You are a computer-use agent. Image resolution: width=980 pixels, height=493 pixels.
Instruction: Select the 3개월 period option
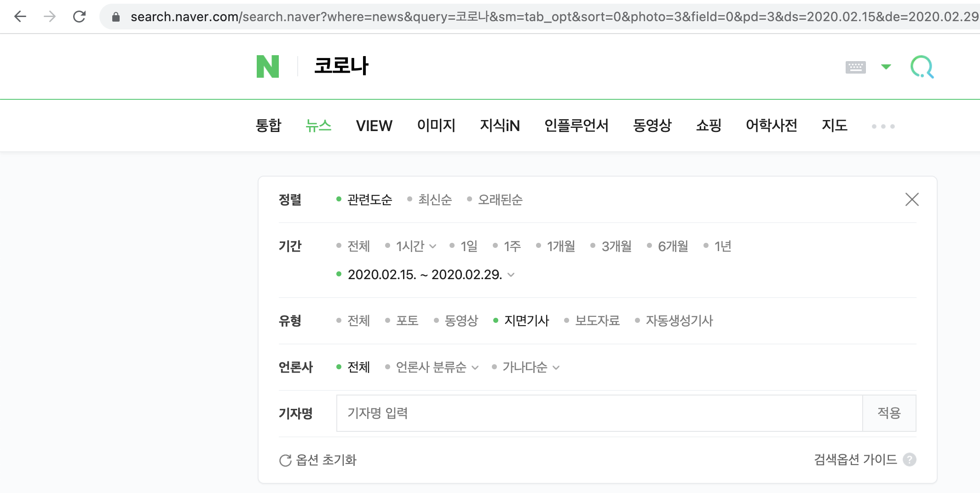click(x=617, y=246)
